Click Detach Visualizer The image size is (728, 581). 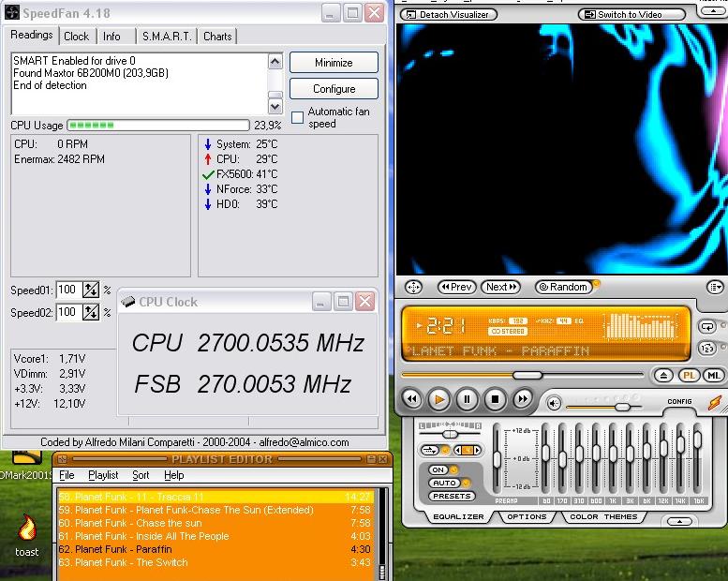point(448,14)
